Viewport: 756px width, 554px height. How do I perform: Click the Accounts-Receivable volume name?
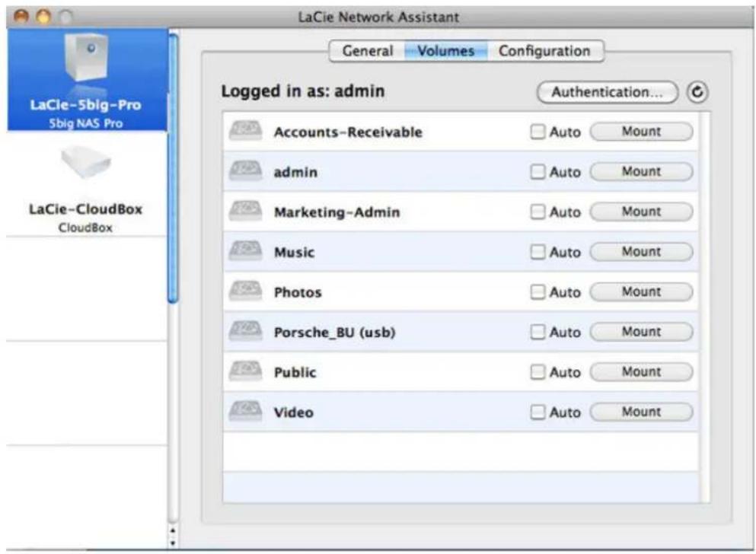coord(348,132)
